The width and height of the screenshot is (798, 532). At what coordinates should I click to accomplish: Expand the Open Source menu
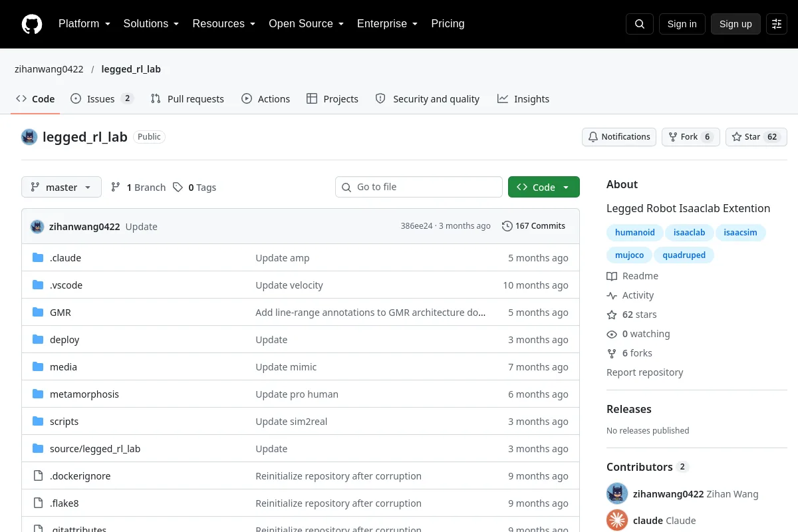[x=307, y=24]
